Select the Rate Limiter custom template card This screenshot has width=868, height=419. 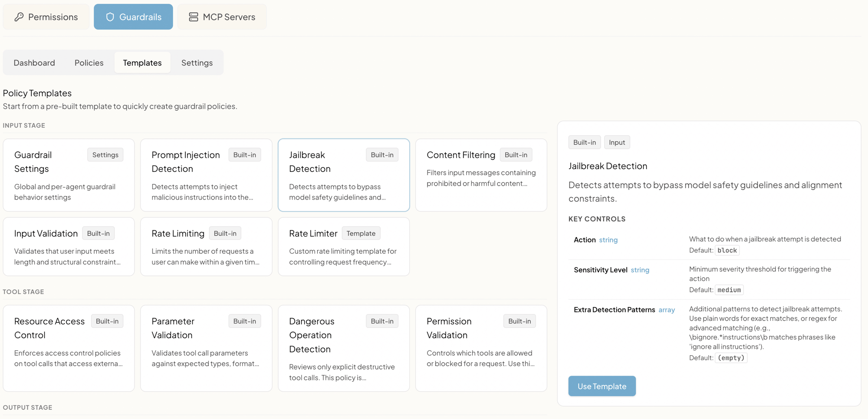pos(344,246)
